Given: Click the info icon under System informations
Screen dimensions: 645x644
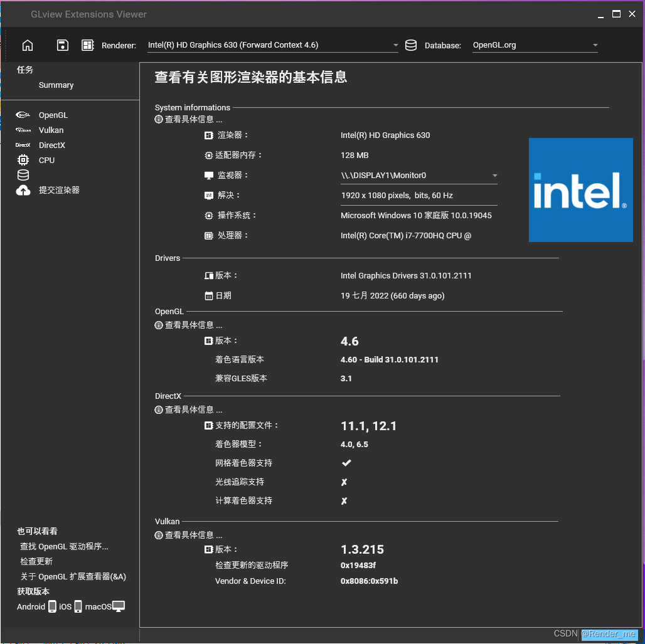Looking at the screenshot, I should click(x=158, y=119).
